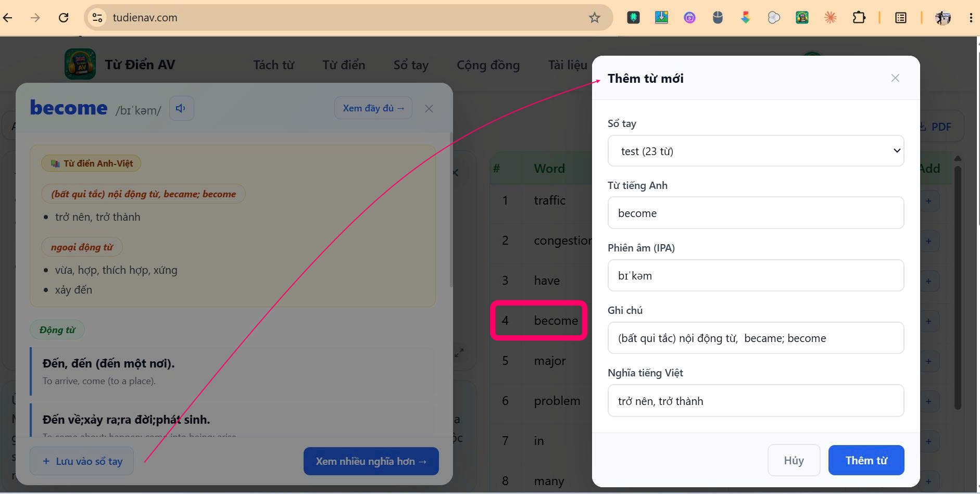Open the Cộng đồng navigation item

488,65
